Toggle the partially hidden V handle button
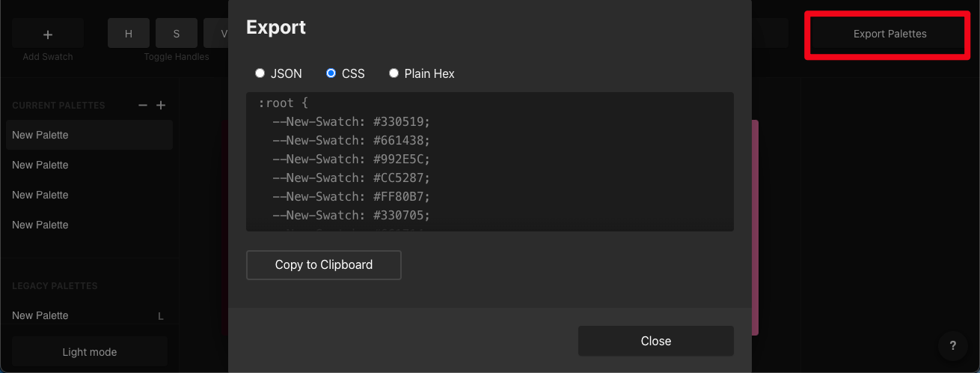This screenshot has width=980, height=373. (222, 34)
